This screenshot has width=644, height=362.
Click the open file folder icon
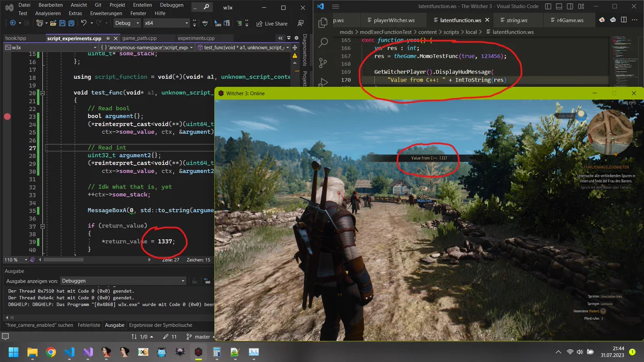tap(53, 24)
